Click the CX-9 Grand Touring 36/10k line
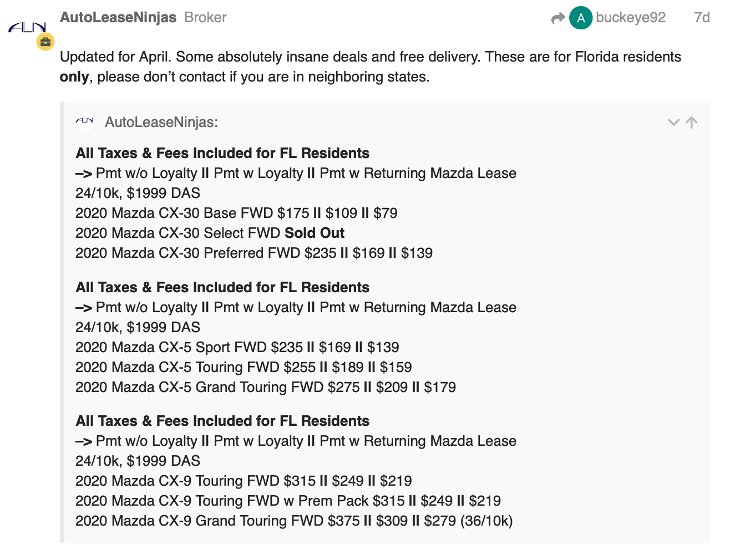 (x=294, y=521)
